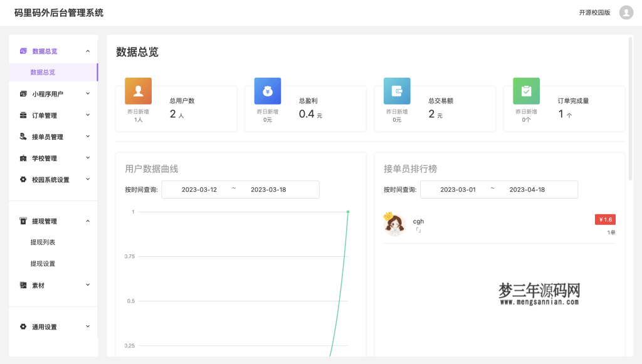Expand the 订单管理 menu
The height and width of the screenshot is (364, 642).
[x=88, y=115]
